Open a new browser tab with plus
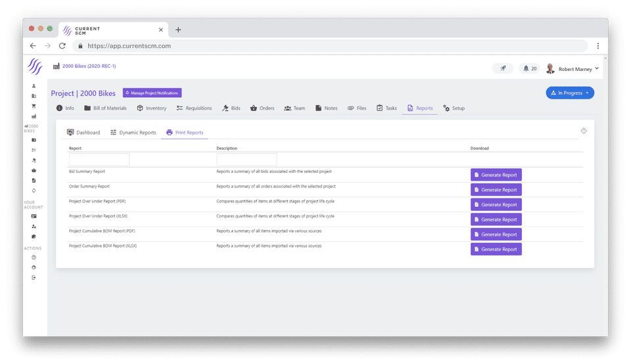Viewport: 631px width, 364px height. (178, 30)
